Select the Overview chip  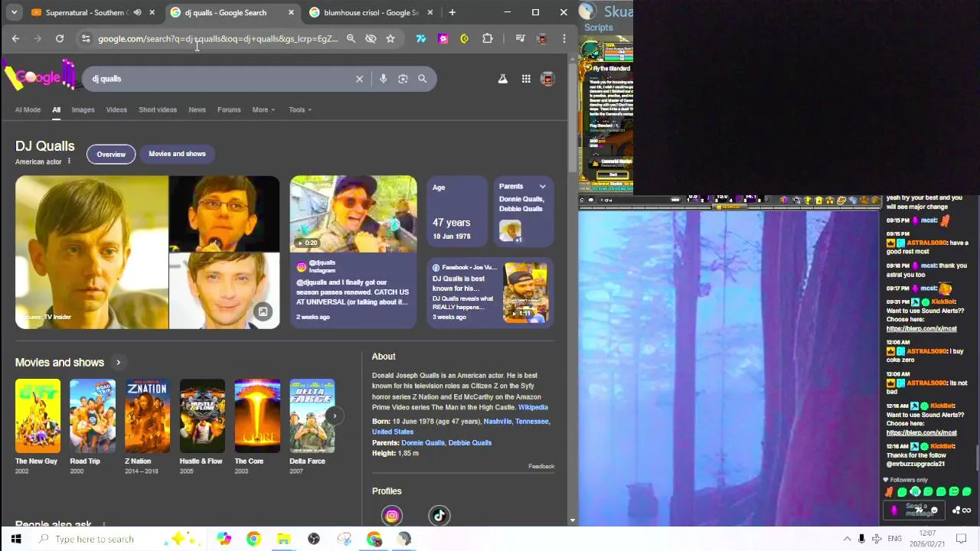(111, 154)
